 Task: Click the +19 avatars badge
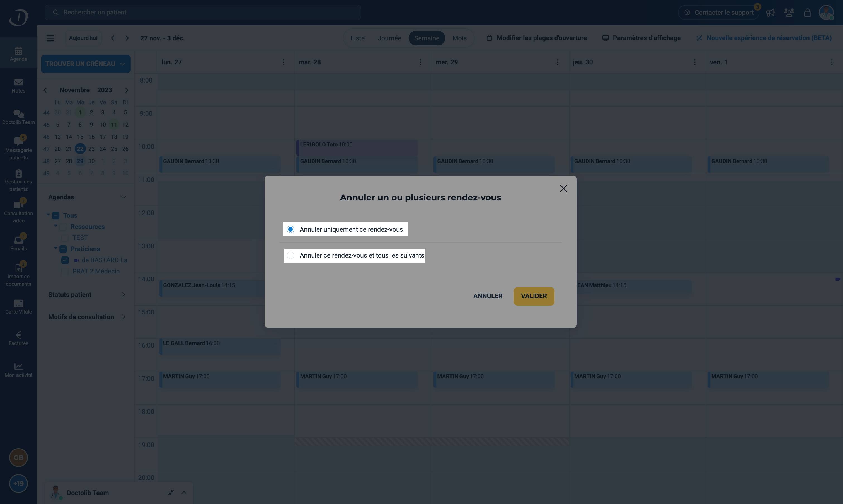tap(18, 483)
